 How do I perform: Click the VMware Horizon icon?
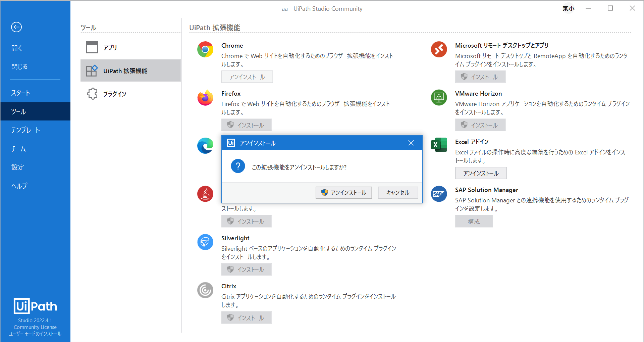point(439,98)
